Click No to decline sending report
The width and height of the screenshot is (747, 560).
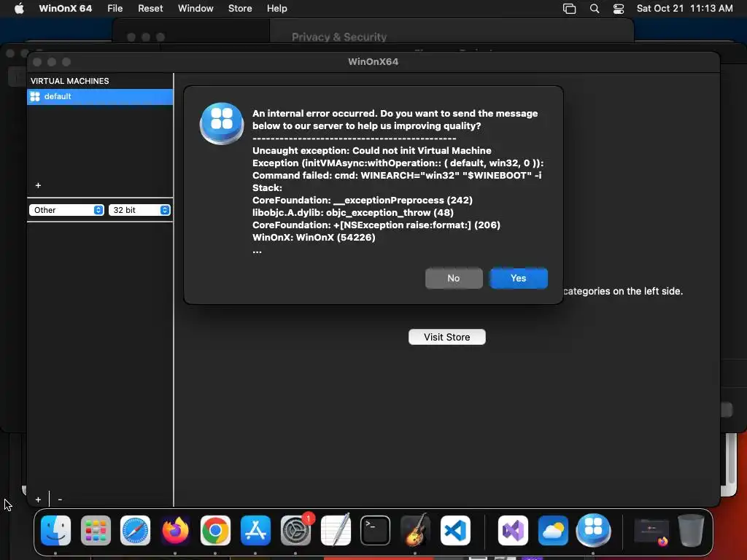454,278
